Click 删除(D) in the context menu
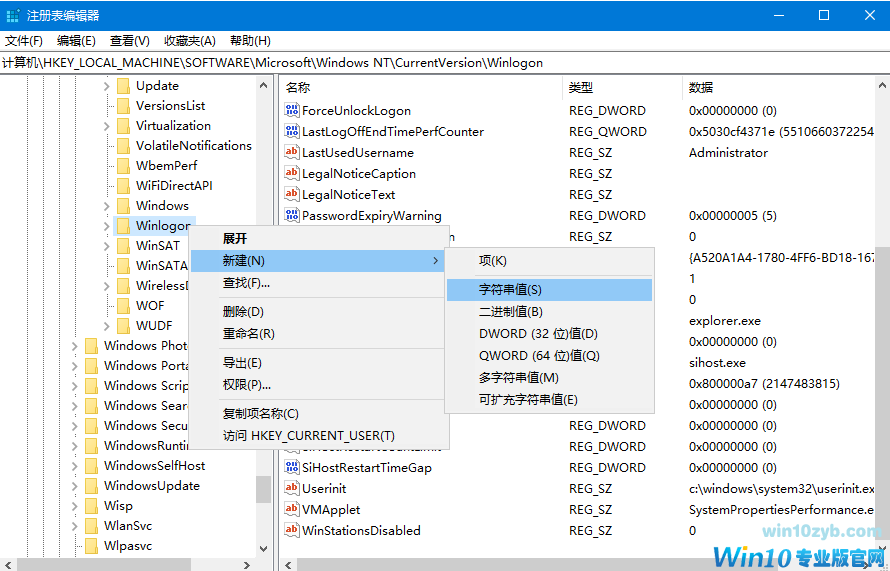Screen dimensions: 890x571 pyautogui.click(x=243, y=312)
